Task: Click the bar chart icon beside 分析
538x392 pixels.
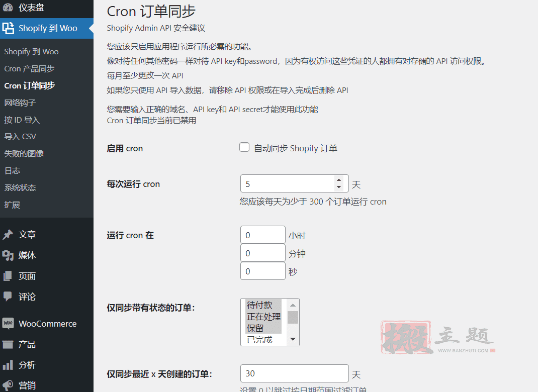Action: (x=8, y=365)
